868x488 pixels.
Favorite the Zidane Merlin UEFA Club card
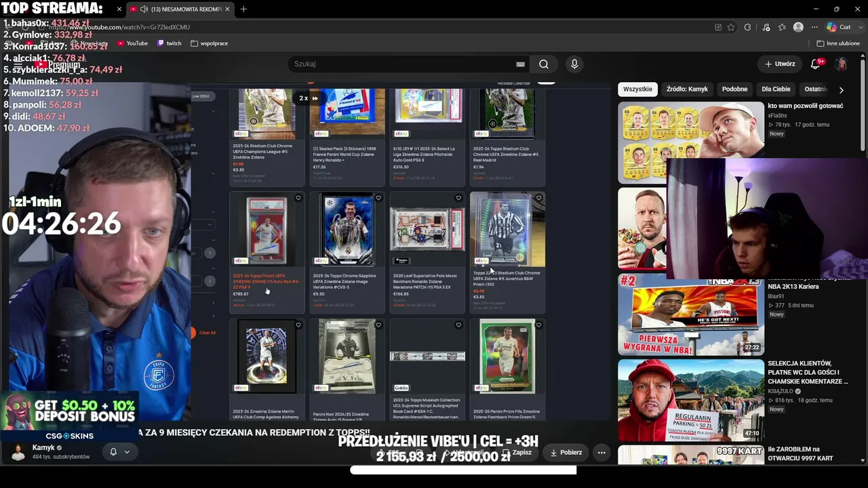click(298, 325)
